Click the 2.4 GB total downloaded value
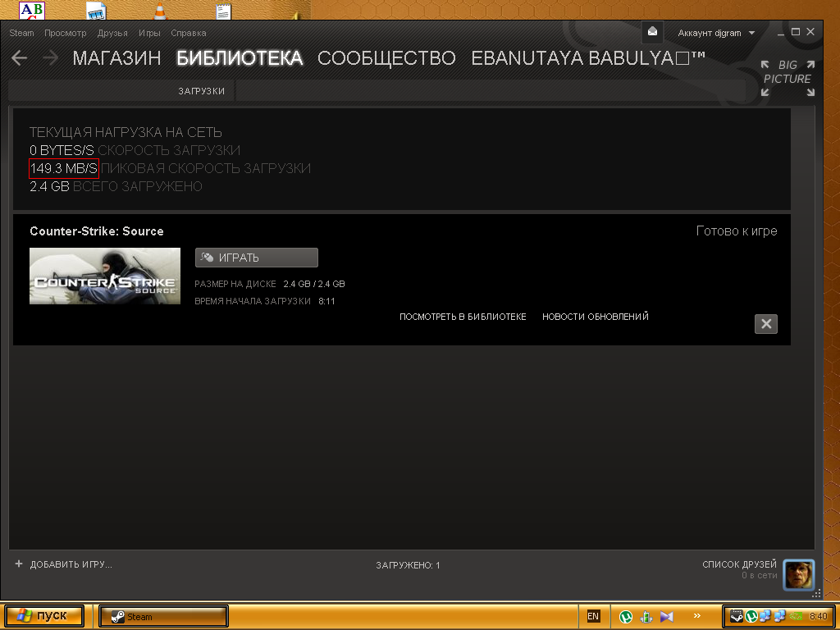This screenshot has height=630, width=840. 49,186
